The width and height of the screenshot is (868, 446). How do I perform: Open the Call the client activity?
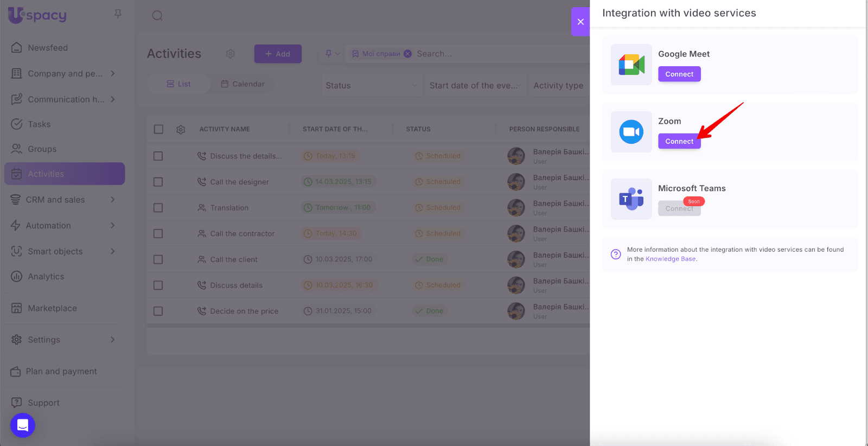pyautogui.click(x=234, y=259)
